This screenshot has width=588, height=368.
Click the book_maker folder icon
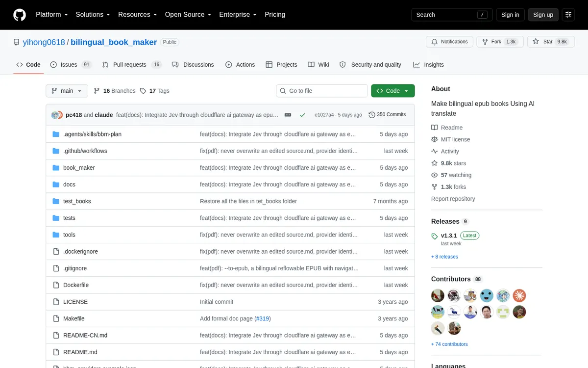click(x=56, y=168)
